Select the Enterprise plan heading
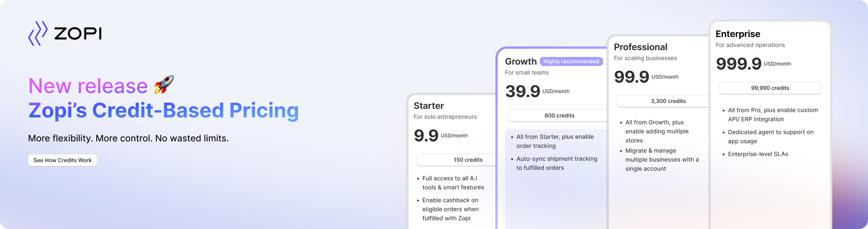 pos(738,34)
